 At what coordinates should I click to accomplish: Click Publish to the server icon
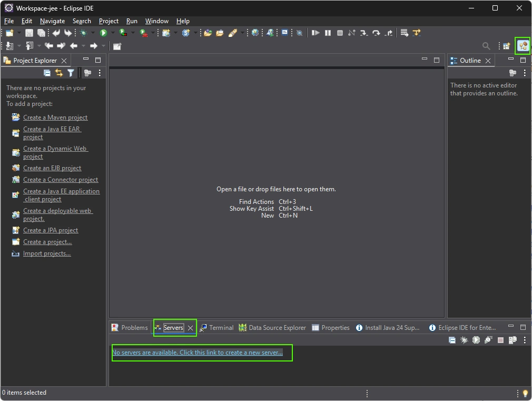513,340
